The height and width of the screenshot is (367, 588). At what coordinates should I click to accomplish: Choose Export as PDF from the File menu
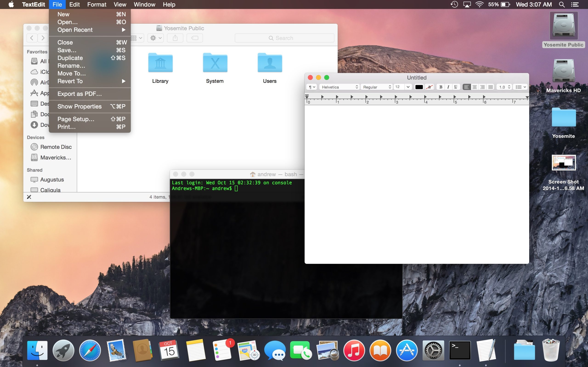(x=80, y=94)
